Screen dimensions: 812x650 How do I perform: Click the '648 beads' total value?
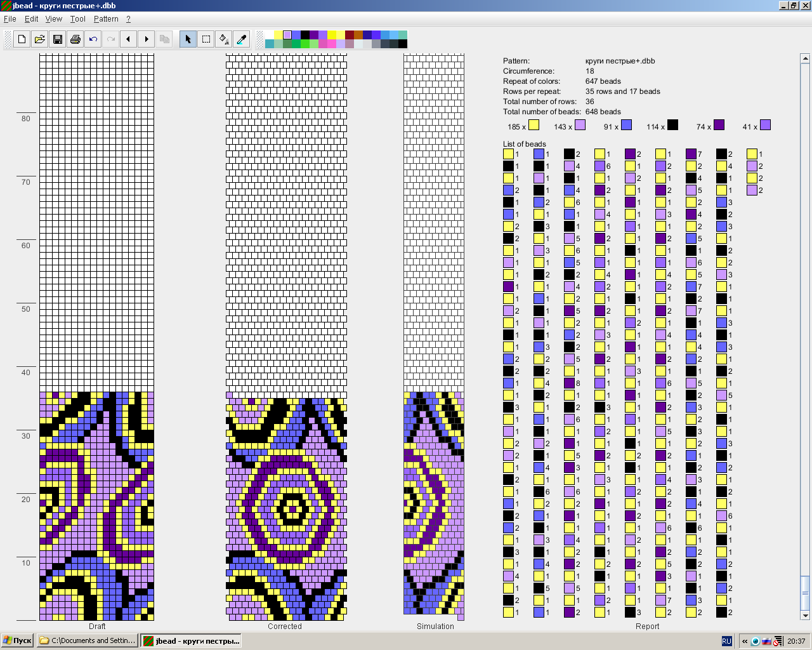[x=603, y=112]
